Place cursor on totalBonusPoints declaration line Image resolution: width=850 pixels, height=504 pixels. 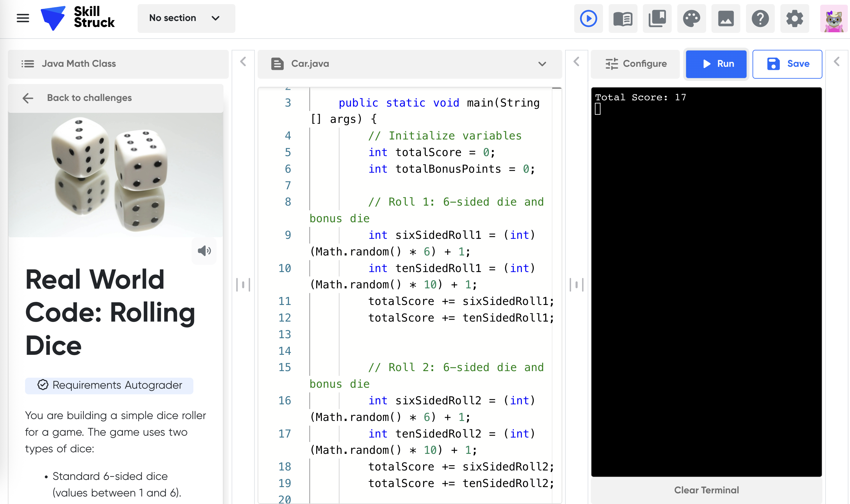tap(452, 169)
